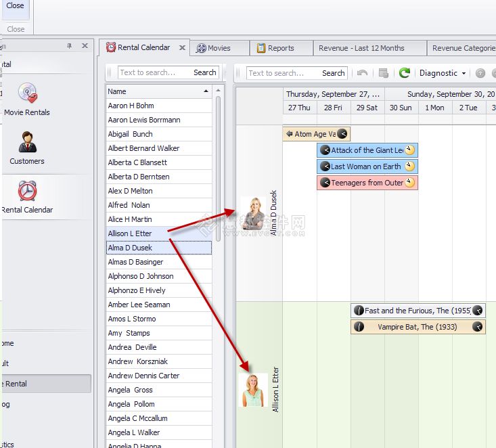496x448 pixels.
Task: Select the 1 Mon day header
Action: tap(434, 108)
